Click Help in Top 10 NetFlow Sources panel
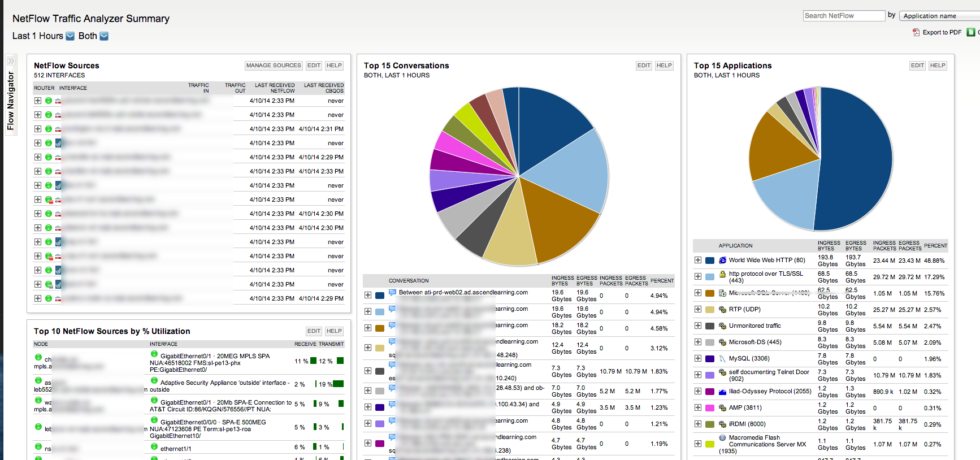This screenshot has width=980, height=460. (334, 331)
